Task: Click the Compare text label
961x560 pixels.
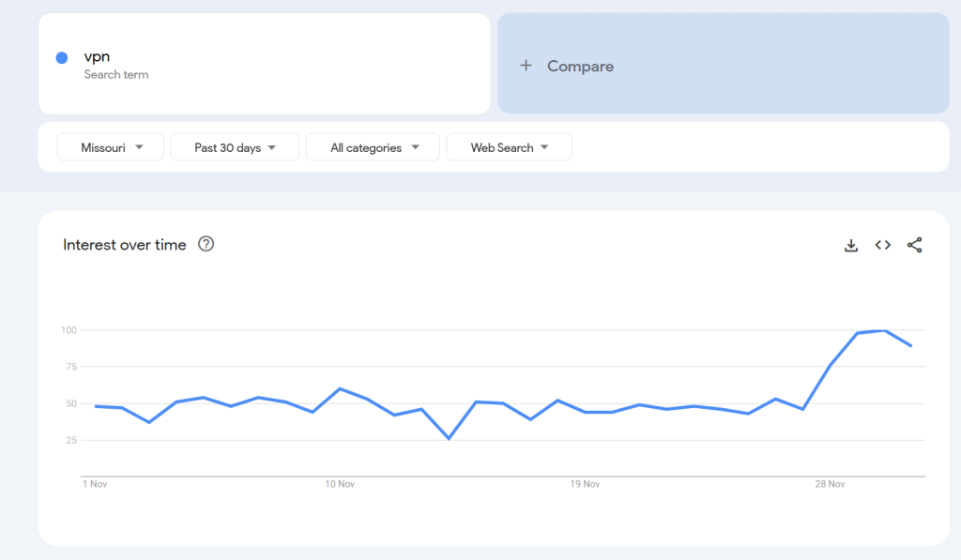Action: 580,66
